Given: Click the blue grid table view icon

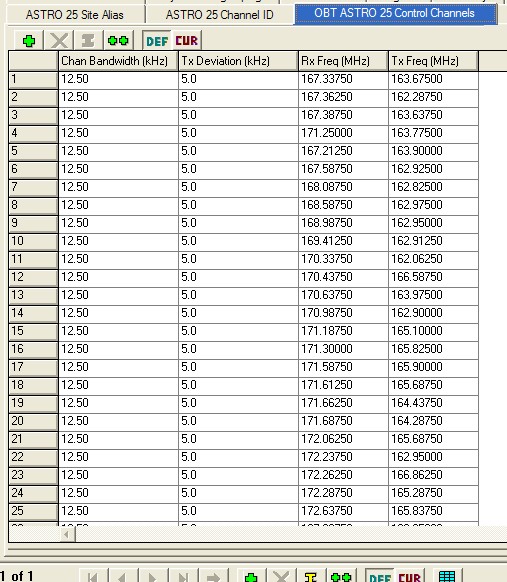Looking at the screenshot, I should point(447,577).
